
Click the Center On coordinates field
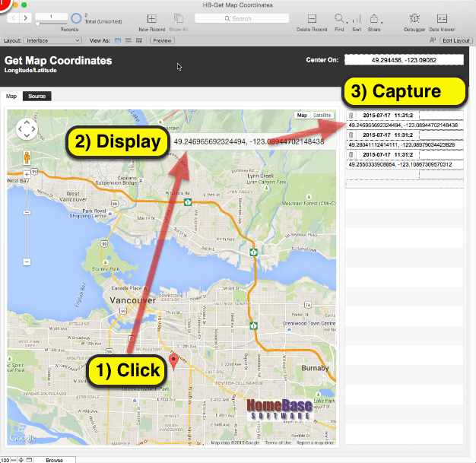click(402, 59)
